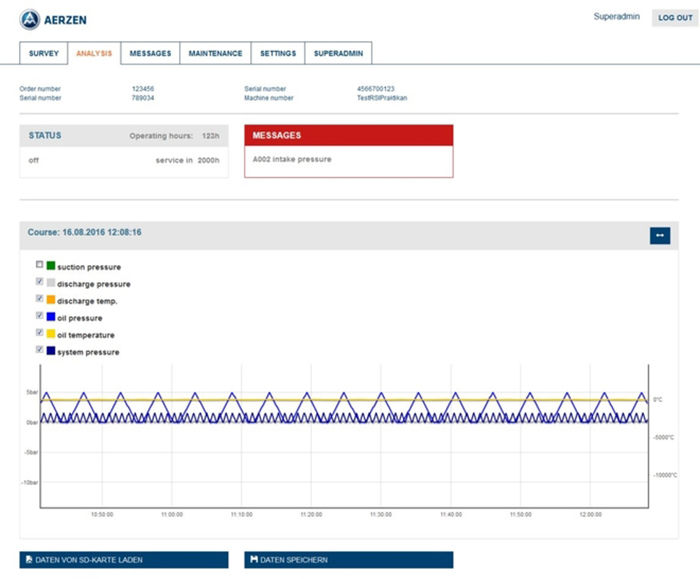This screenshot has width=700, height=579.
Task: Click the dark blue system pressure swatch
Action: [x=51, y=350]
